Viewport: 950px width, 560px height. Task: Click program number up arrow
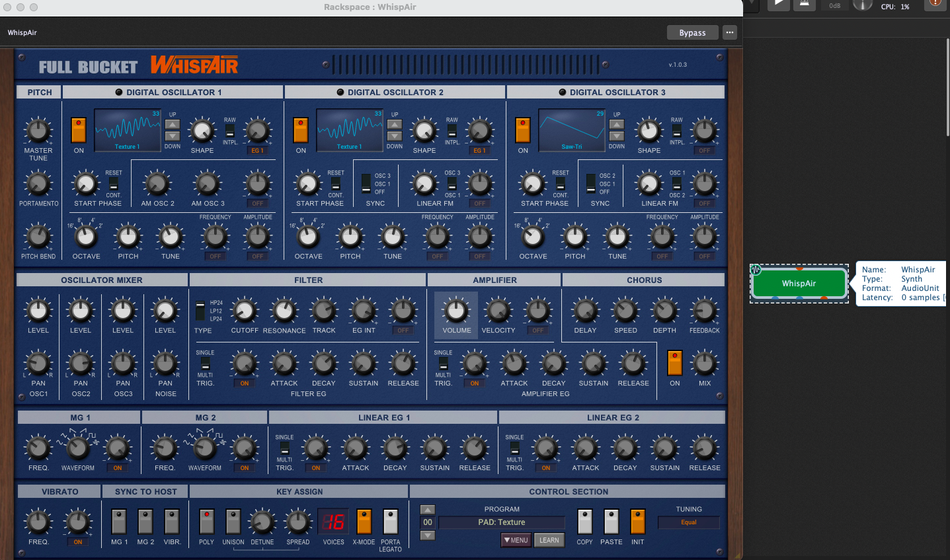[428, 510]
